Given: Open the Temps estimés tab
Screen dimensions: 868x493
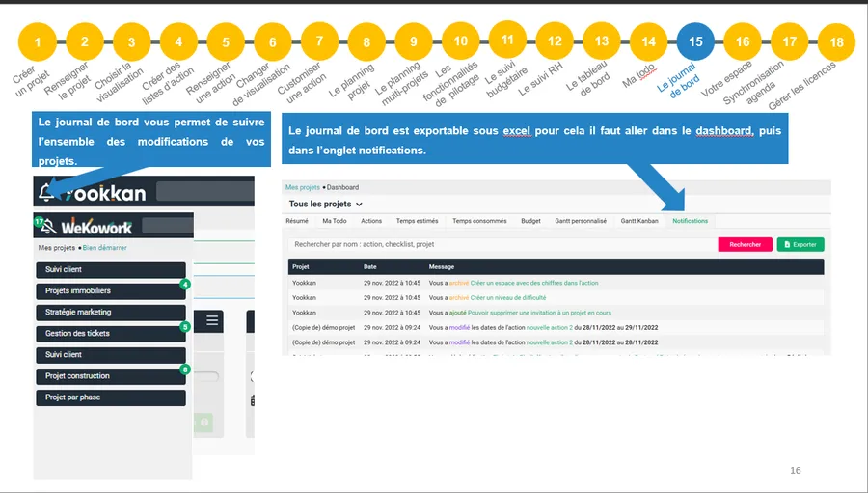Looking at the screenshot, I should click(417, 221).
